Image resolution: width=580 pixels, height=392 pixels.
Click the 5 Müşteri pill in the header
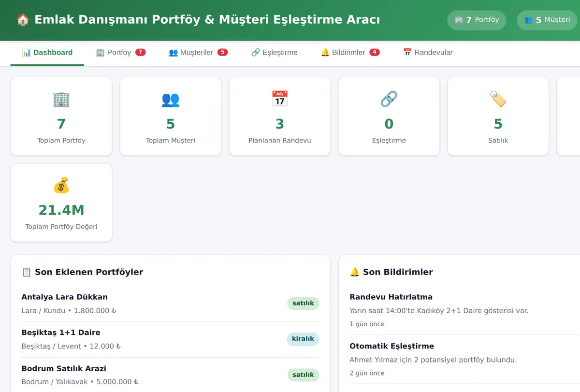[547, 20]
